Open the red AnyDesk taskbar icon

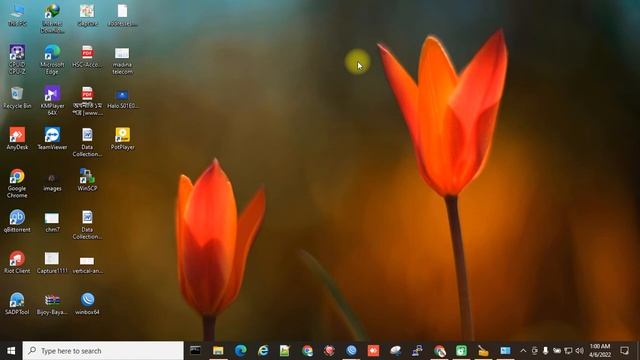click(373, 351)
